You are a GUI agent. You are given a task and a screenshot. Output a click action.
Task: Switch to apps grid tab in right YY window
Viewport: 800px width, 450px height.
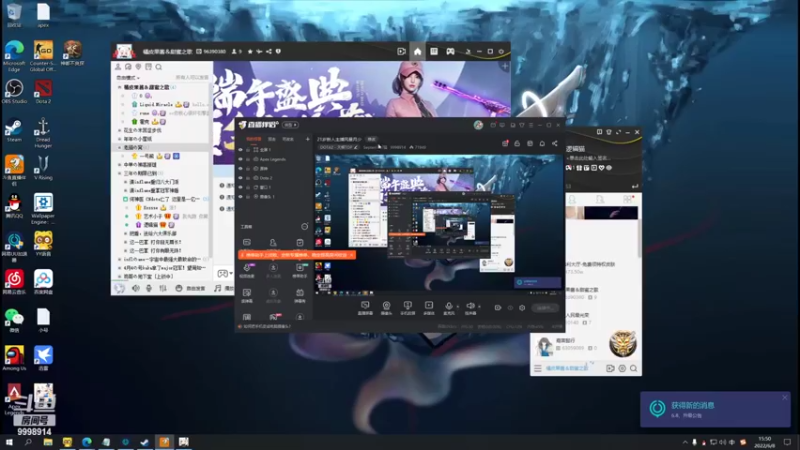pos(628,199)
